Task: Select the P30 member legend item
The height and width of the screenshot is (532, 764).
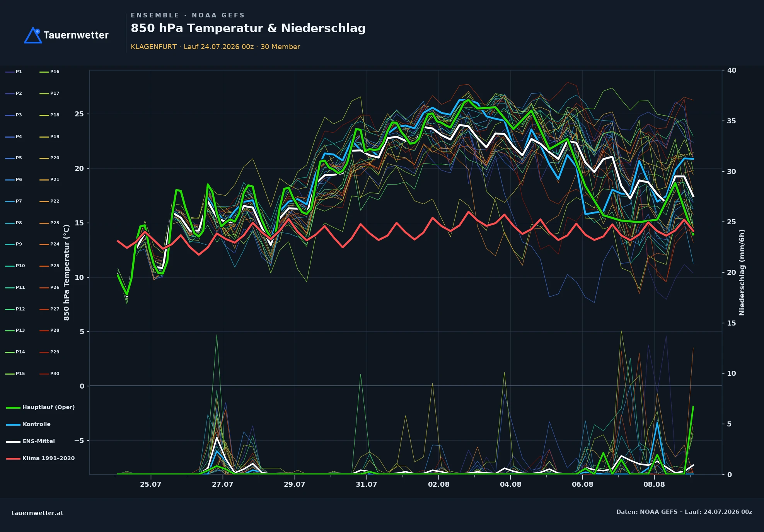Action: (x=49, y=374)
